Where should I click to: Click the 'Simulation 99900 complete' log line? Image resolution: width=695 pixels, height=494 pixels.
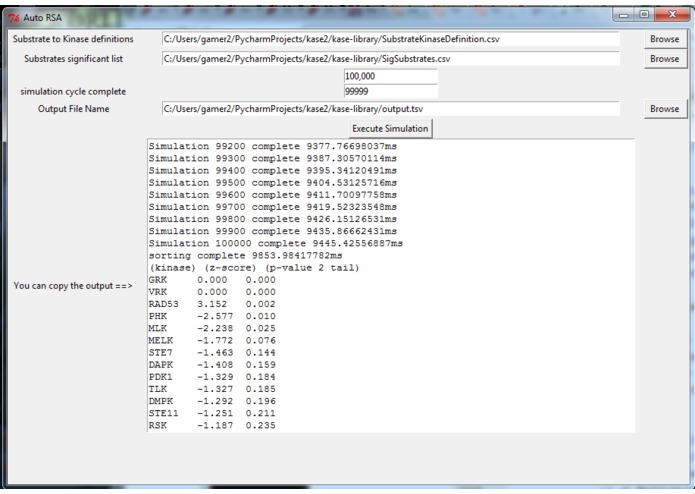273,231
